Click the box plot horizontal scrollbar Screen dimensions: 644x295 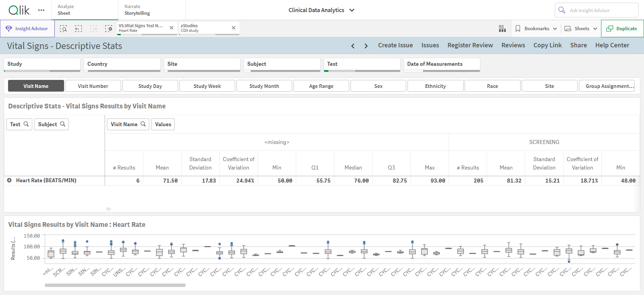[115, 285]
